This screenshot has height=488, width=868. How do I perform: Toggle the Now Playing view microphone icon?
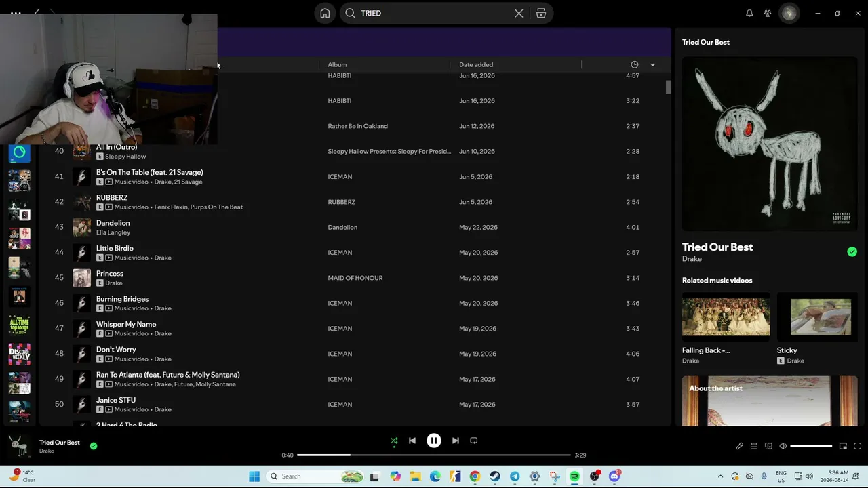tap(739, 446)
